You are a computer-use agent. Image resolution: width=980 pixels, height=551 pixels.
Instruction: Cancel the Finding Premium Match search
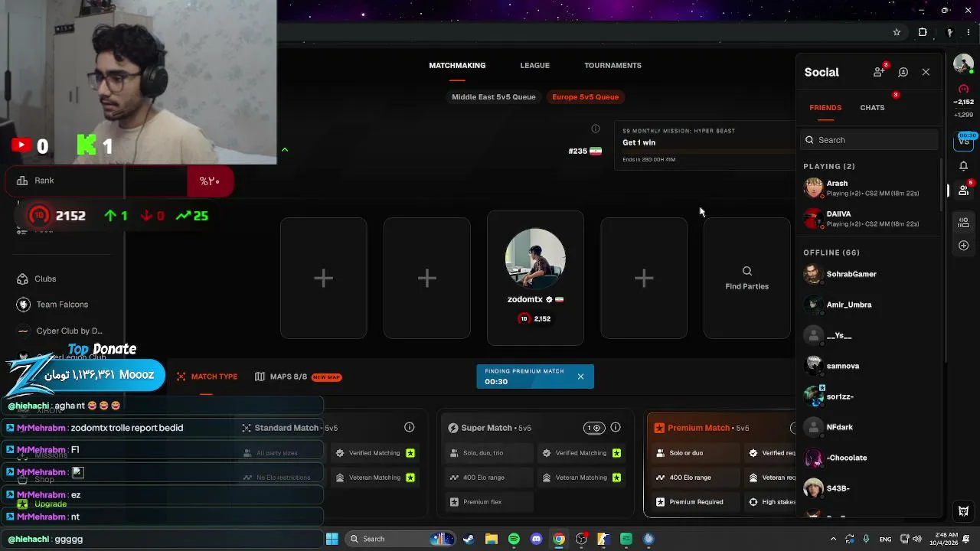tap(580, 377)
